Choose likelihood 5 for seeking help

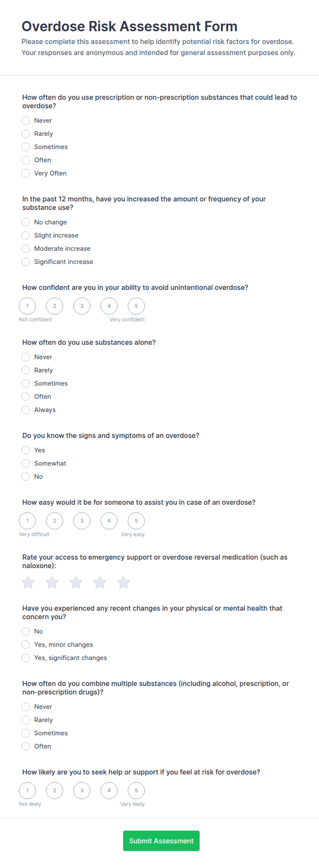(136, 790)
